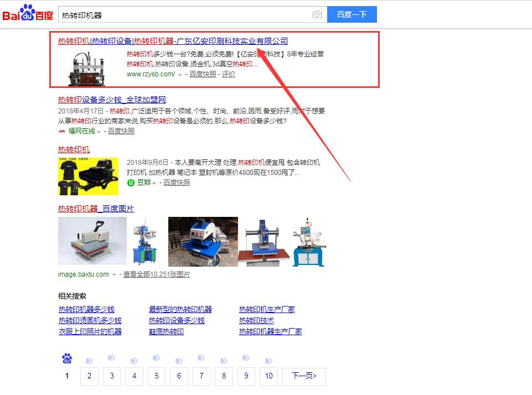Screen dimensions: 532x395
Task: Expand dropdown arrow next to image.baidu.com
Action: tap(114, 275)
